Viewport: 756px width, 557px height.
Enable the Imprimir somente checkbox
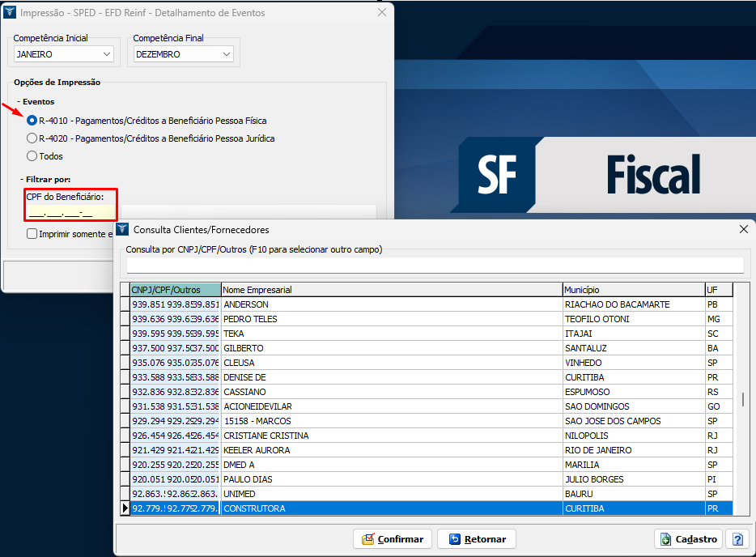click(32, 234)
